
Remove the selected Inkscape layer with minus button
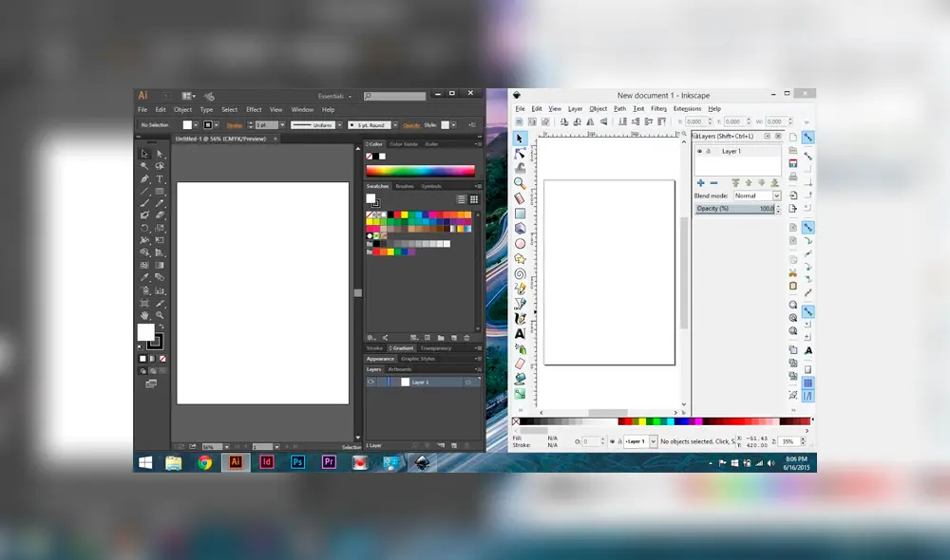click(x=713, y=182)
